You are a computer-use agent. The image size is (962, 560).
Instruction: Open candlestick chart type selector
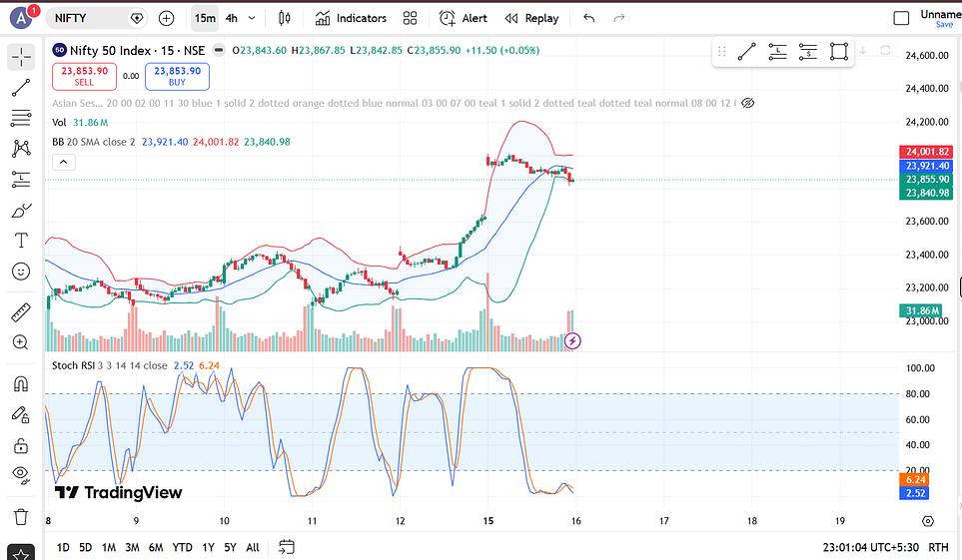tap(284, 18)
